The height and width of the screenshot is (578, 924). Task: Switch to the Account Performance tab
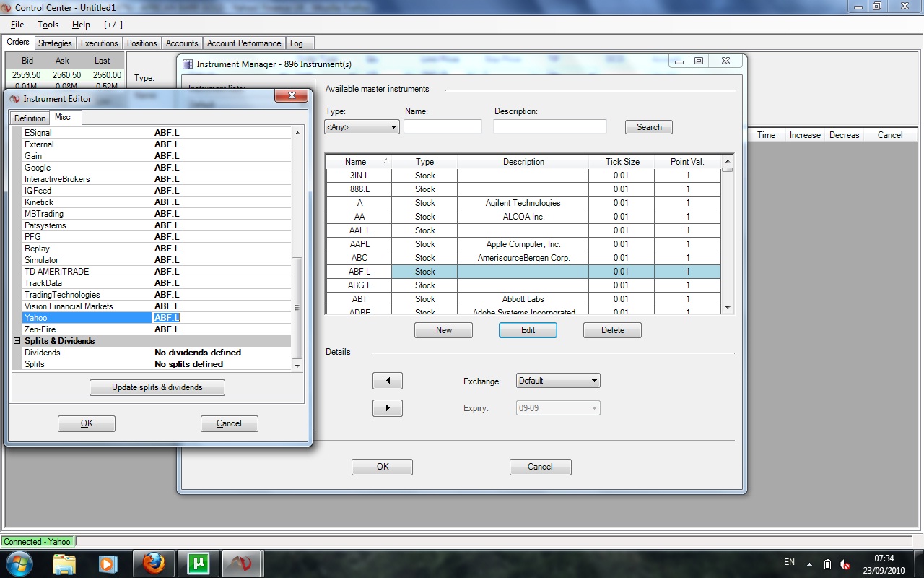tap(244, 43)
